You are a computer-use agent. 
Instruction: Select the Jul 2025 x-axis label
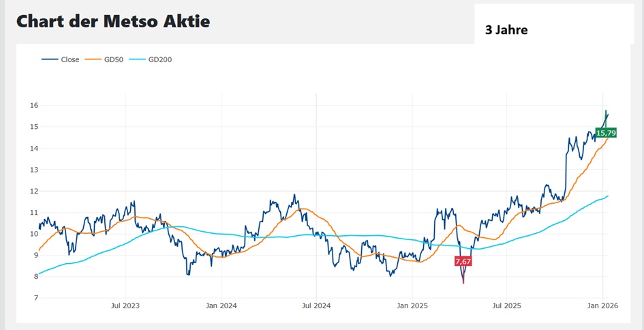click(506, 307)
